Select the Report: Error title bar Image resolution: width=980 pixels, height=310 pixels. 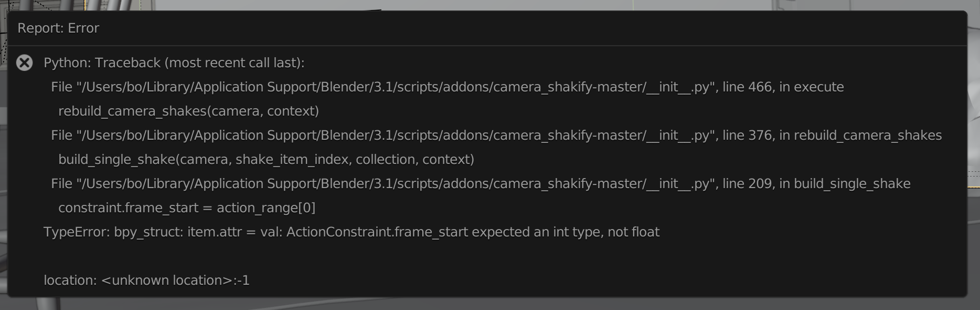tap(59, 28)
